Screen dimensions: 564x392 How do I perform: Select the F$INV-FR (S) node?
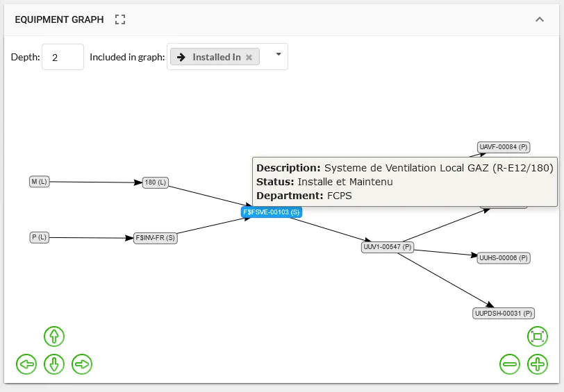[x=156, y=238]
